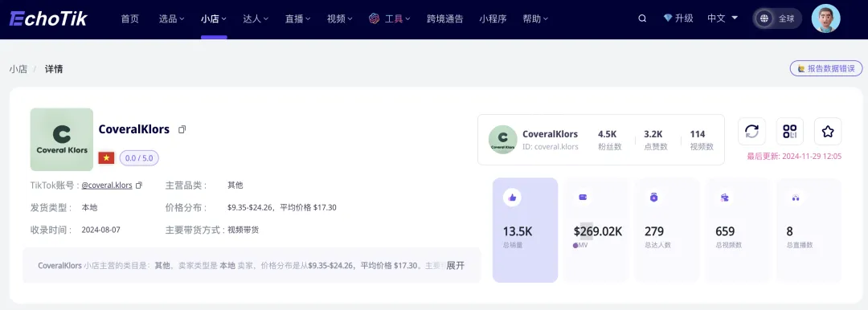868x310 pixels.
Task: Open the QR code icon button
Action: [x=790, y=131]
